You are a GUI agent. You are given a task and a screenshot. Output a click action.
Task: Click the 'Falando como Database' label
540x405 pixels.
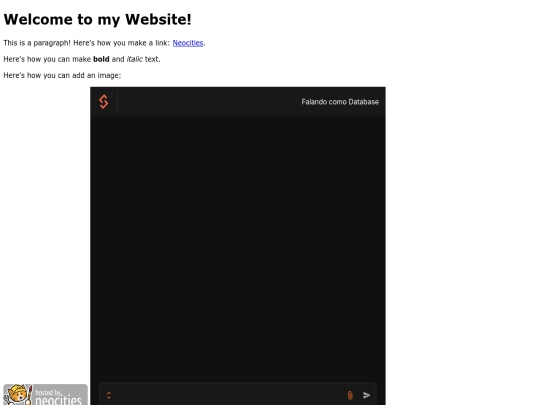click(x=340, y=102)
